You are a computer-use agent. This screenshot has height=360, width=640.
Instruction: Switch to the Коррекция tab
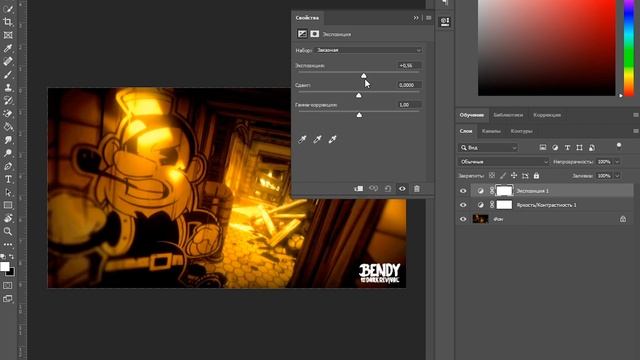547,115
